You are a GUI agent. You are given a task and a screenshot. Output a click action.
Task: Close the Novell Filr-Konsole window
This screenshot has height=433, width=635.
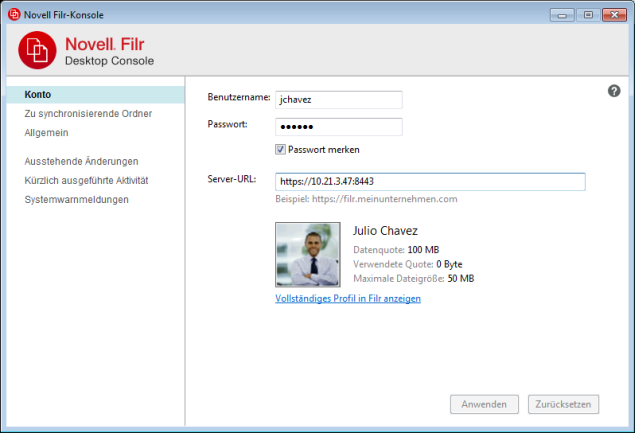(x=614, y=15)
